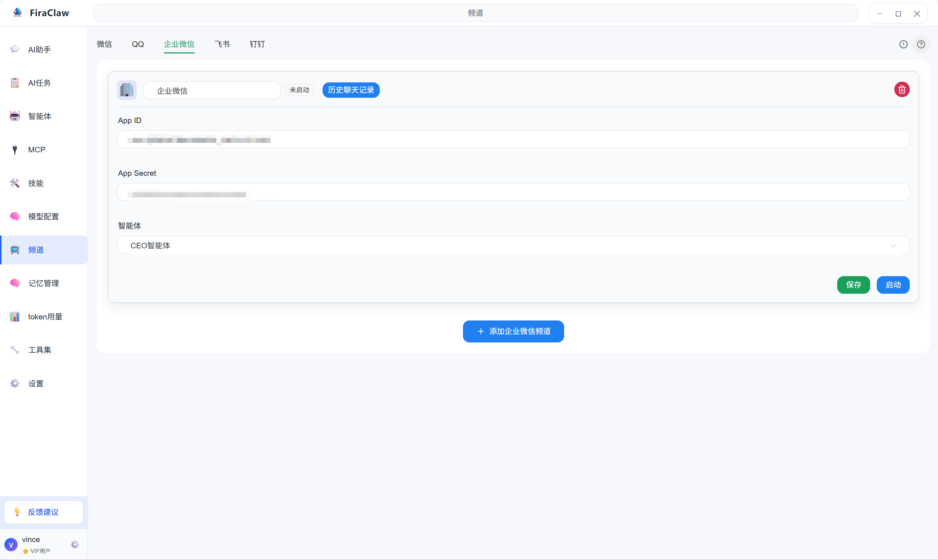Minimize the FiraClaw window
This screenshot has height=560, width=938.
[x=879, y=14]
